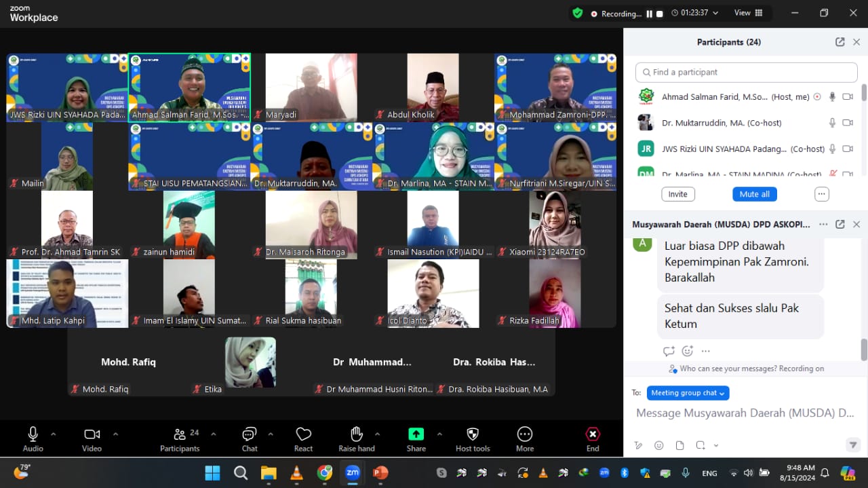868x488 pixels.
Task: Pop out the chat panel
Action: pyautogui.click(x=840, y=224)
